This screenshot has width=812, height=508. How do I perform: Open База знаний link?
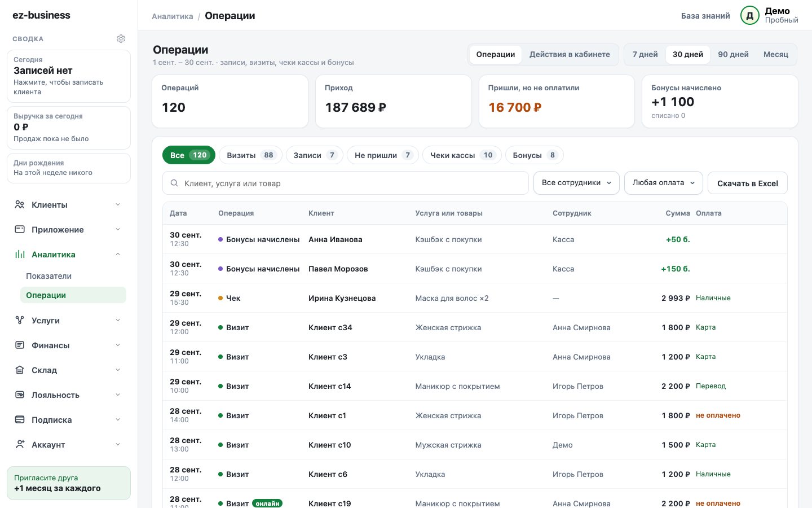705,16
